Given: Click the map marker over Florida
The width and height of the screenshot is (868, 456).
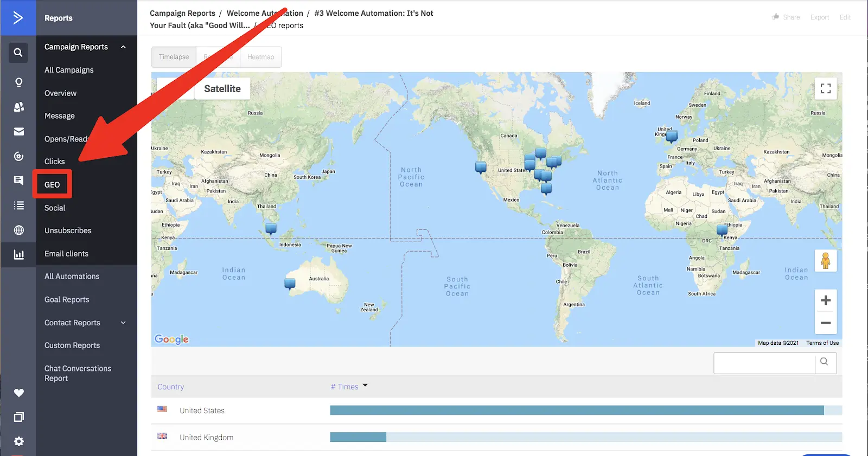Looking at the screenshot, I should [x=546, y=188].
